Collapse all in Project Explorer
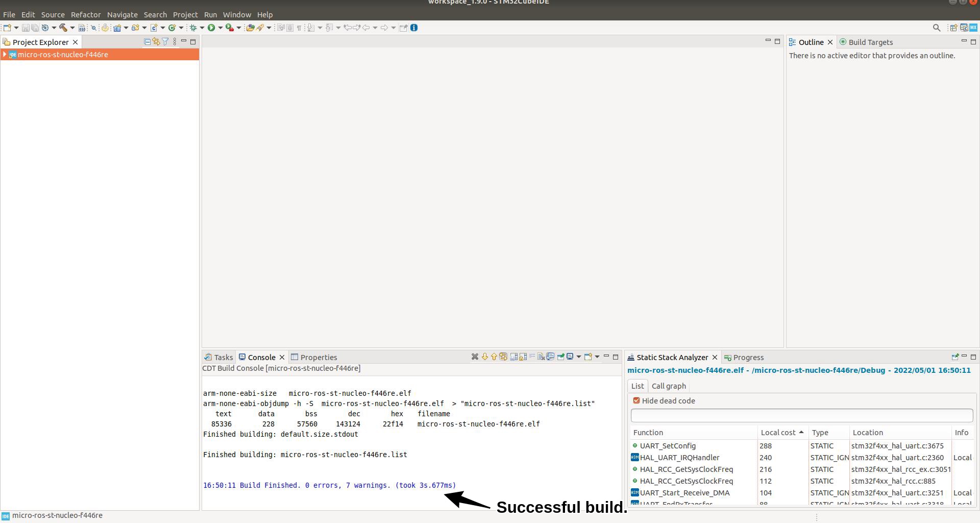Screen dimensions: 980x523 tap(147, 42)
